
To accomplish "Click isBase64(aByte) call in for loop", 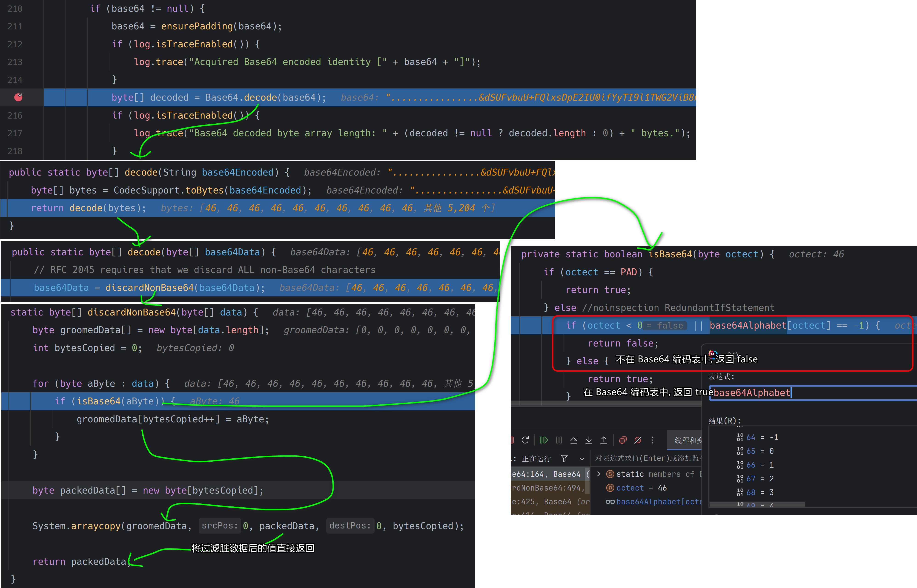I will tap(118, 401).
